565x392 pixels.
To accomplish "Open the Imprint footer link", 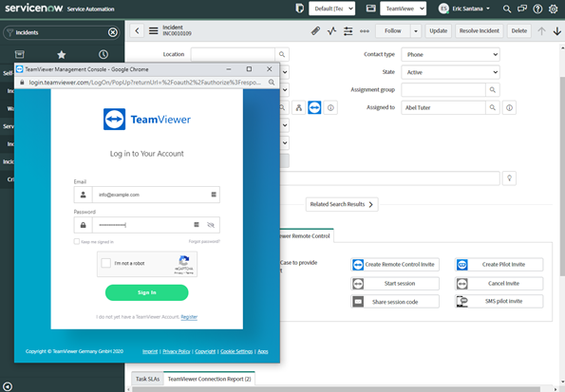I will tap(150, 351).
